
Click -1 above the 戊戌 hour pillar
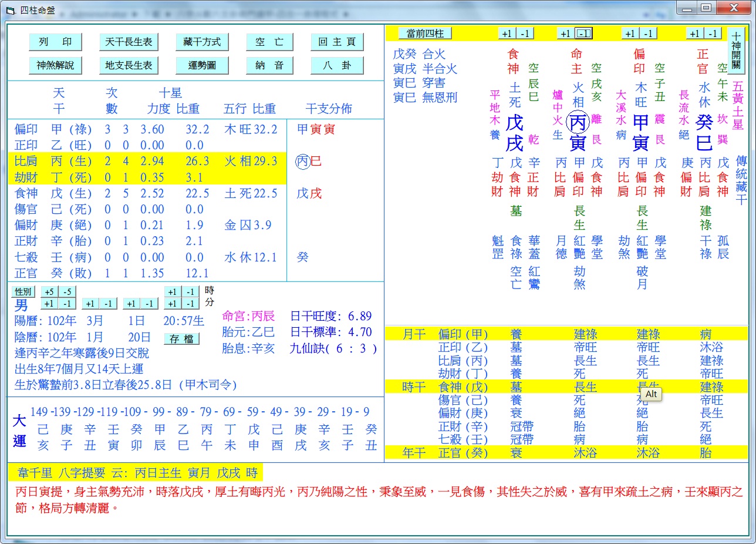click(x=525, y=33)
